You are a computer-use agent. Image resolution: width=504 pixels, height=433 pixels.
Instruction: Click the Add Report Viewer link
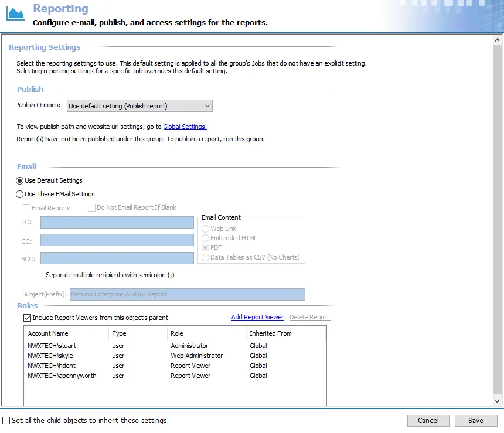[x=257, y=317]
